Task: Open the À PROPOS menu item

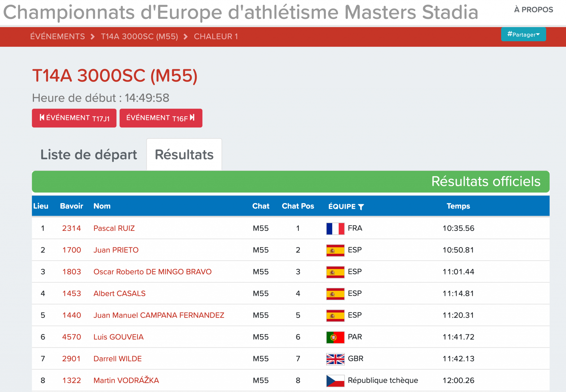Action: click(533, 10)
